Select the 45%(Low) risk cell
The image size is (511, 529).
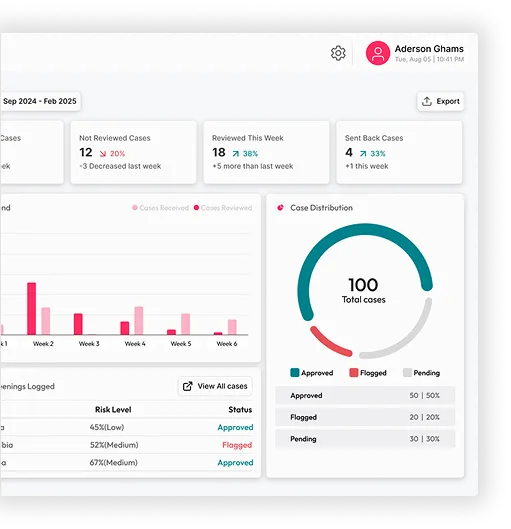pyautogui.click(x=107, y=427)
